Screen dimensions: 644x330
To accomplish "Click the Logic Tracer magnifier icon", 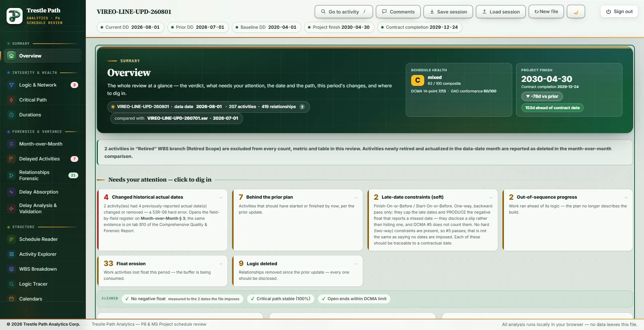I will (11, 284).
